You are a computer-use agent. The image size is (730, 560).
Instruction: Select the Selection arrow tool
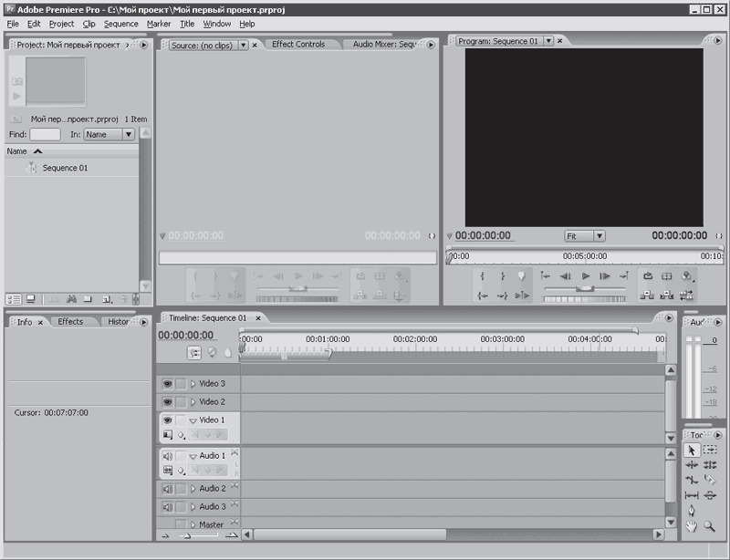coord(692,451)
